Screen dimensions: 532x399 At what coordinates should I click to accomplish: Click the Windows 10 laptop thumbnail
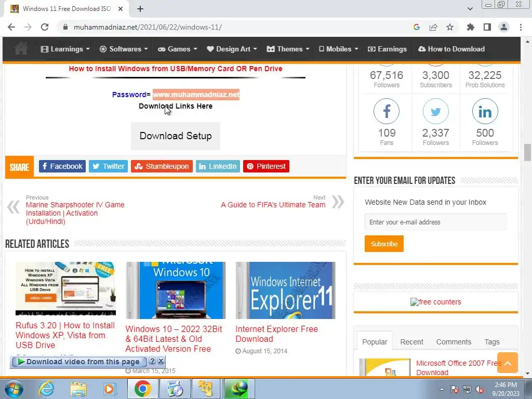click(x=176, y=290)
